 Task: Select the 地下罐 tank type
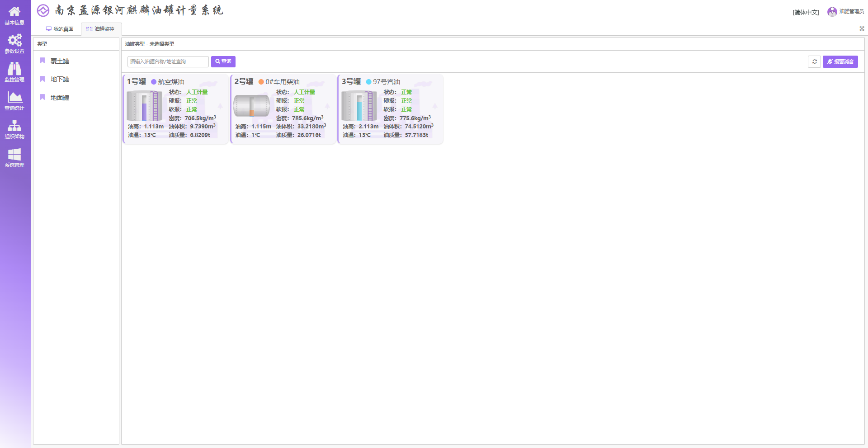coord(60,79)
